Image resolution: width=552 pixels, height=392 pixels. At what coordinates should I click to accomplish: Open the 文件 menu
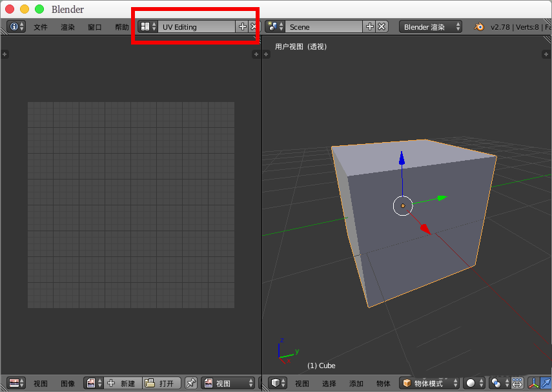click(41, 27)
